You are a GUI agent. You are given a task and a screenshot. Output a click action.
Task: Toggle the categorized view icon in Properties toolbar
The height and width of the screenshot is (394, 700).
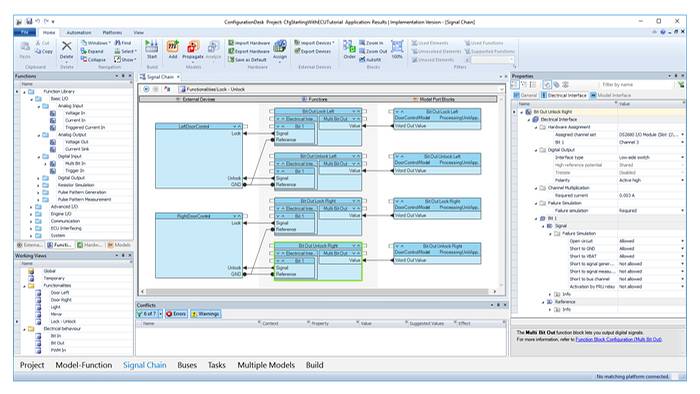pyautogui.click(x=515, y=84)
